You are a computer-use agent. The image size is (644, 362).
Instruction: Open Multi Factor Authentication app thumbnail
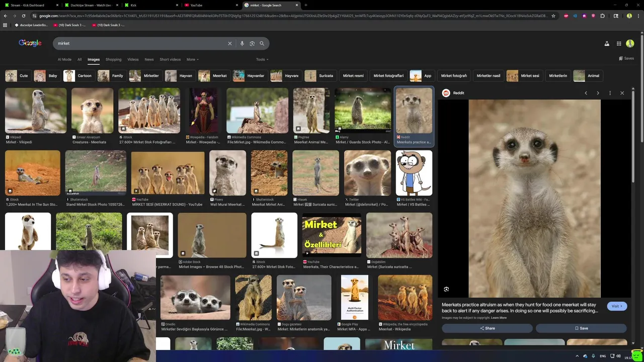tap(354, 298)
